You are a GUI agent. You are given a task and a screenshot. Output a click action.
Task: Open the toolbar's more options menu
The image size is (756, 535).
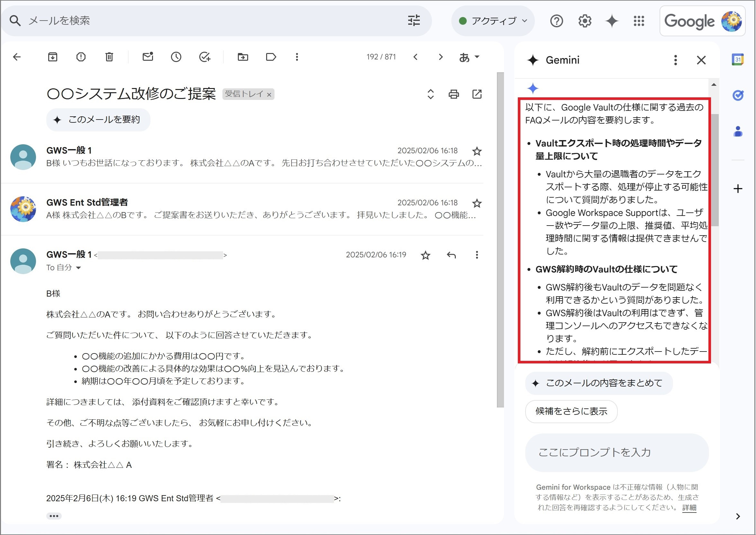(x=297, y=57)
